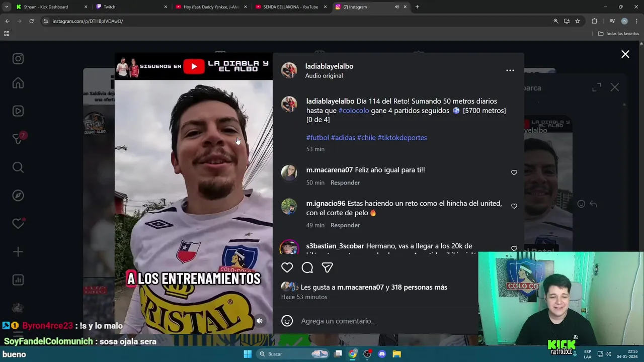Open the dashboard chart icon in the sidebar
Image resolution: width=644 pixels, height=362 pixels.
click(x=18, y=280)
